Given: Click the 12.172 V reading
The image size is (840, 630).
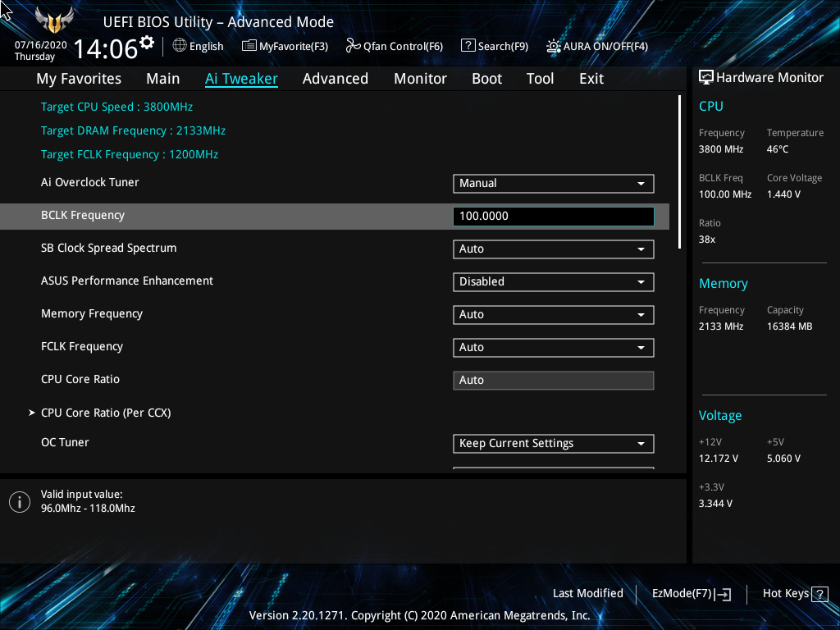Looking at the screenshot, I should 718,459.
